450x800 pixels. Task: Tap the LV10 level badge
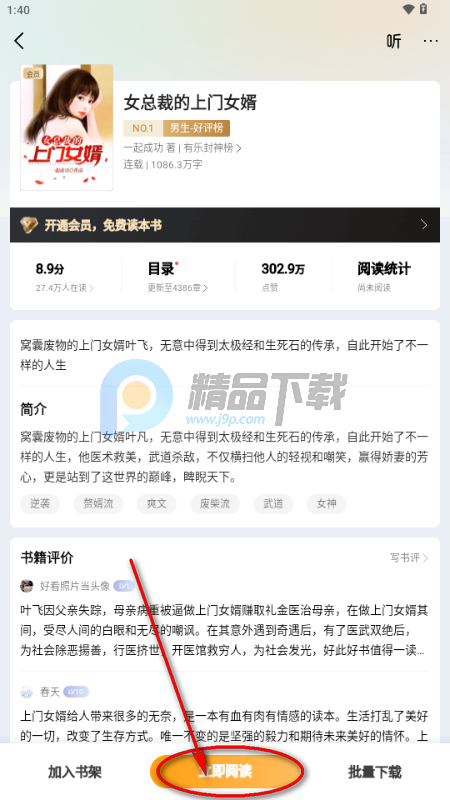[77, 692]
